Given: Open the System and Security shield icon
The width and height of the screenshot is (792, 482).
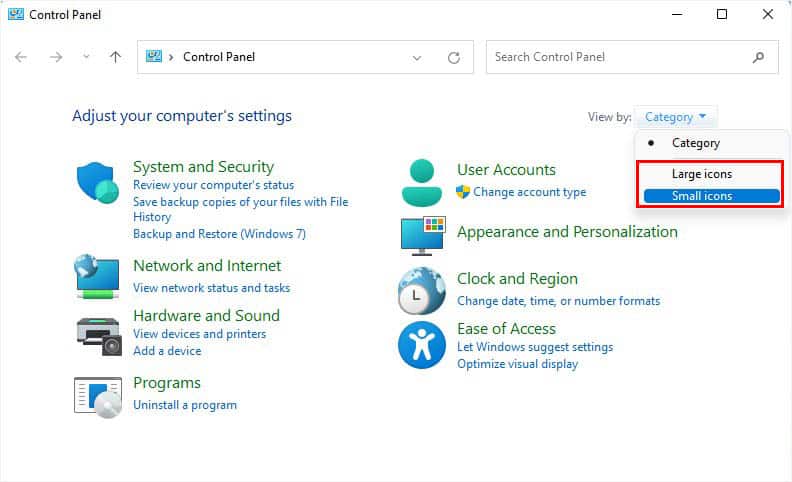Looking at the screenshot, I should 97,182.
